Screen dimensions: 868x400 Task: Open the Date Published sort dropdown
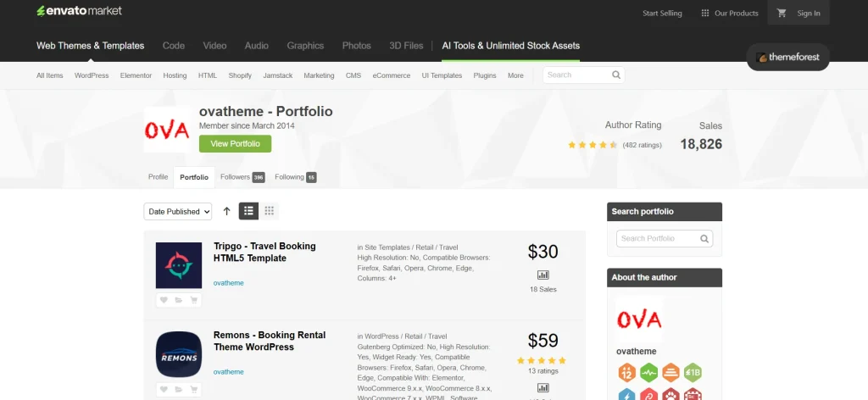[x=178, y=212]
